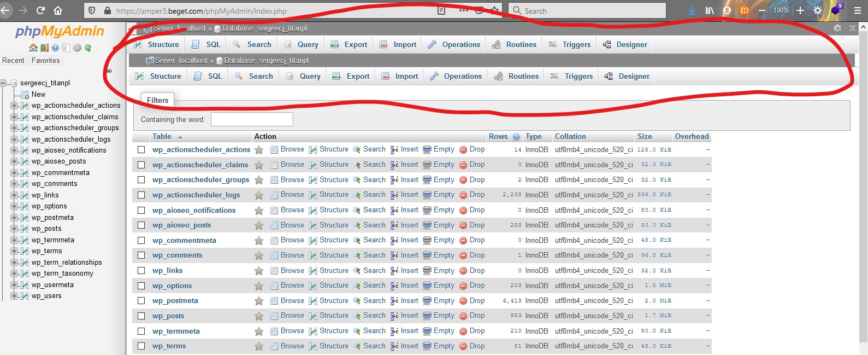Viewport: 868px width, 355px height.
Task: Click the browser home icon
Action: click(57, 10)
